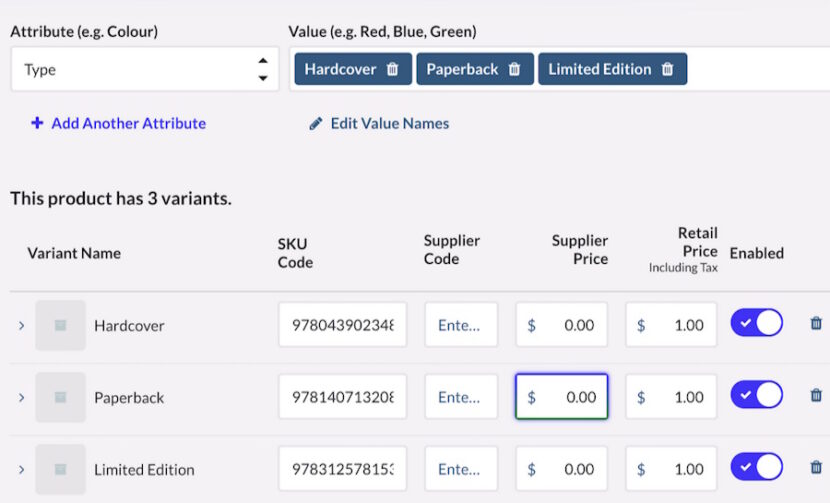The image size is (830, 503).
Task: Open the Type attribute dropdown
Action: pyautogui.click(x=144, y=70)
